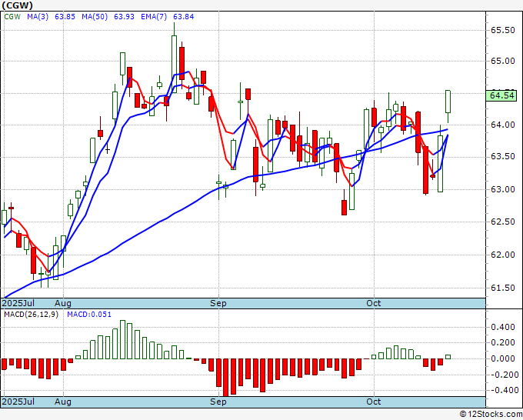Image resolution: width=523 pixels, height=420 pixels.
Task: Open the 12Stocks.com copyright link
Action: [x=491, y=415]
